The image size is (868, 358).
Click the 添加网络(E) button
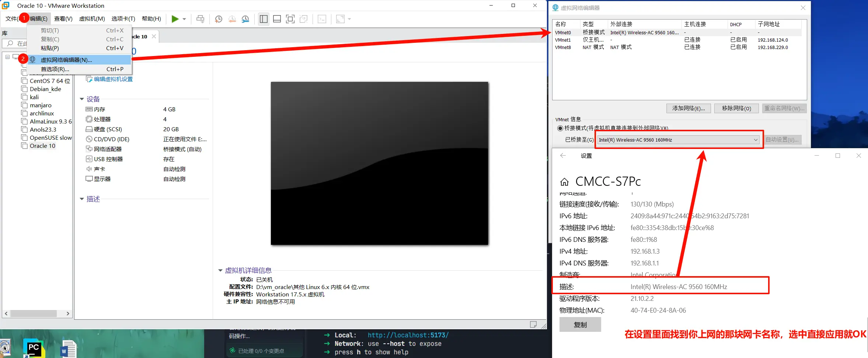(x=689, y=108)
